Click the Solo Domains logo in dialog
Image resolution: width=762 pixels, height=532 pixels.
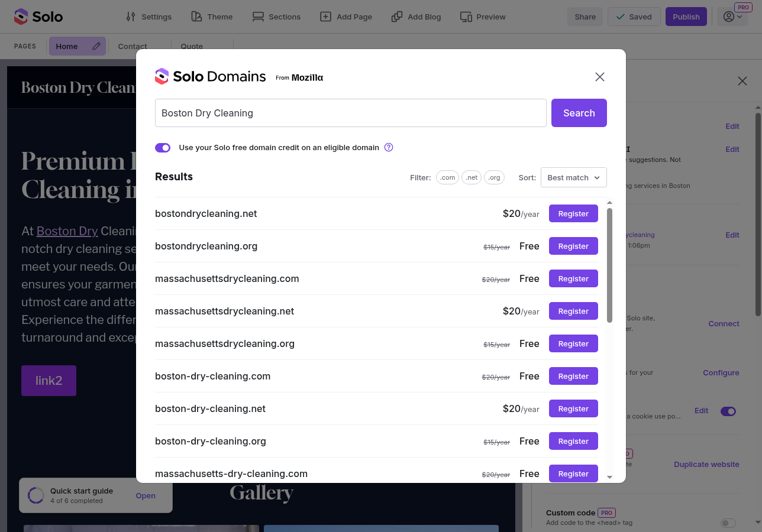[210, 76]
